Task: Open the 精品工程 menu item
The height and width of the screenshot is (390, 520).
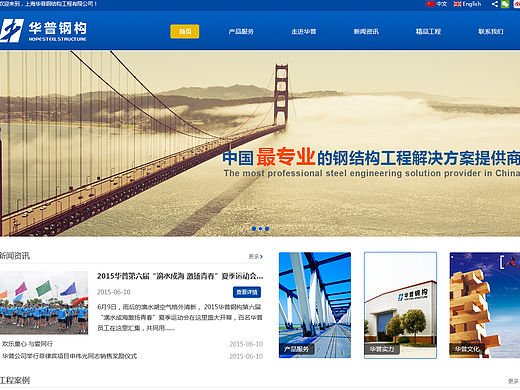Action: [x=428, y=31]
